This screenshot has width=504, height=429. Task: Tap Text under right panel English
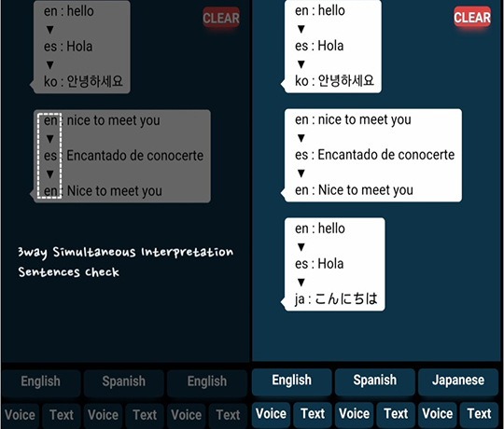[313, 414]
